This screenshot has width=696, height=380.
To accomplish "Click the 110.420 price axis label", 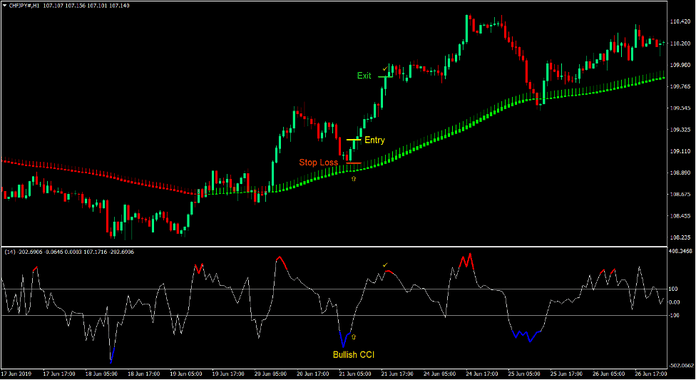I will 680,22.
